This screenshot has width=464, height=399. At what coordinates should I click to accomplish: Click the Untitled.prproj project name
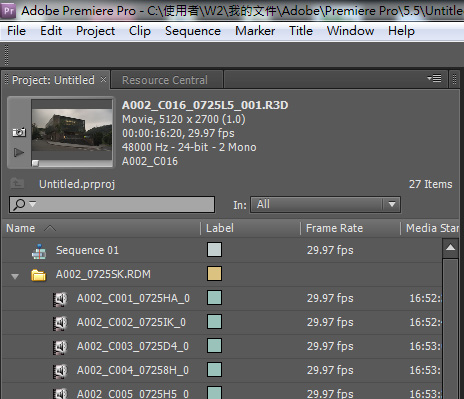click(77, 184)
